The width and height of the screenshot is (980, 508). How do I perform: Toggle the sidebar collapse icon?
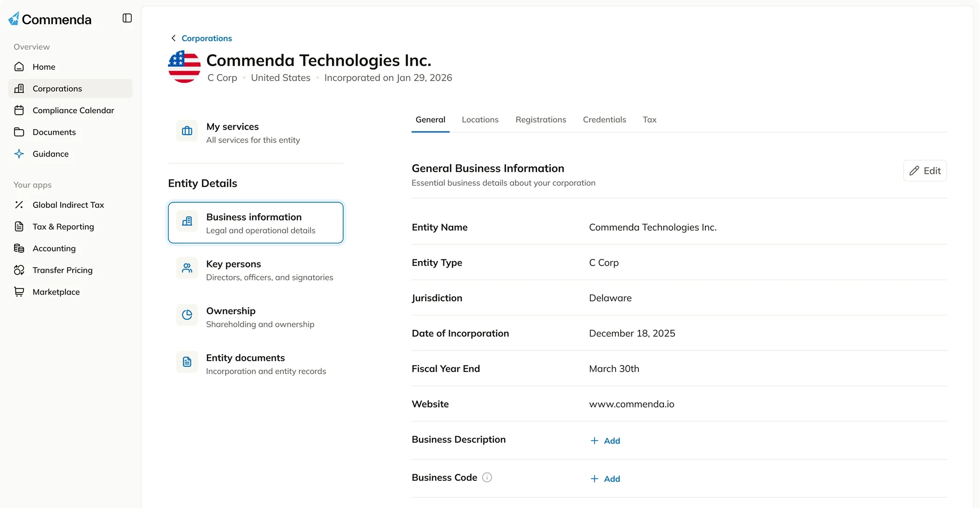click(127, 18)
